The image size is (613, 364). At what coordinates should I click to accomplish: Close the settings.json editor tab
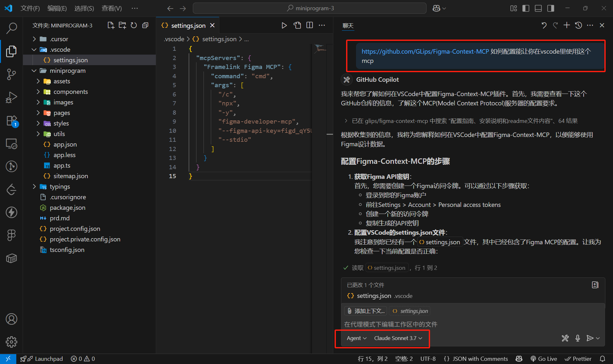pyautogui.click(x=212, y=25)
